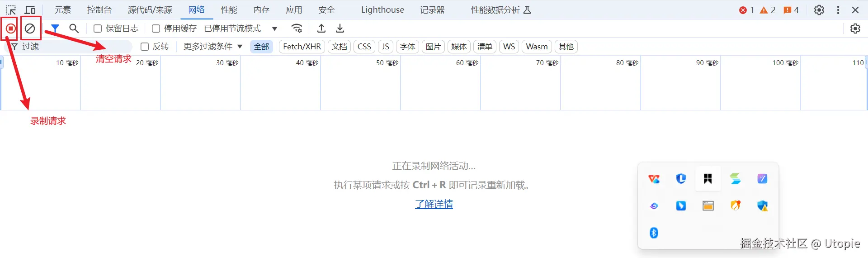Open the purple swirl tray icon
Image resolution: width=868 pixels, height=258 pixels.
tap(654, 206)
